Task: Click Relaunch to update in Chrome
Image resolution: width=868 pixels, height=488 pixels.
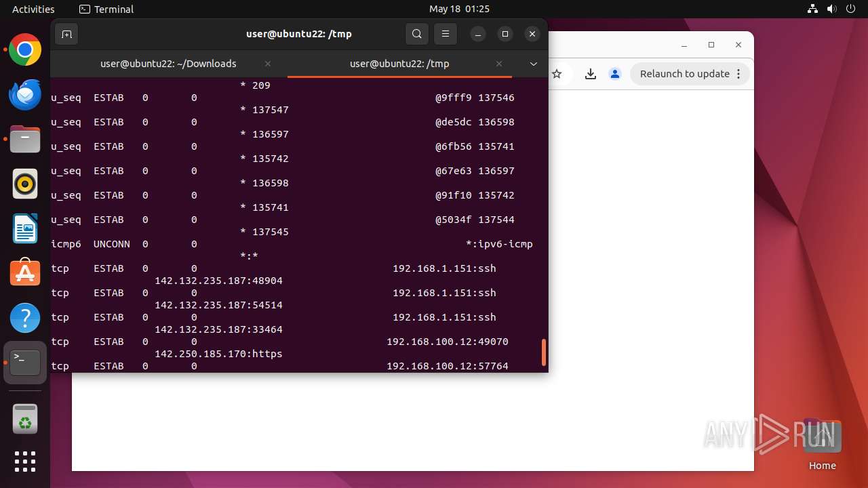Action: click(685, 74)
